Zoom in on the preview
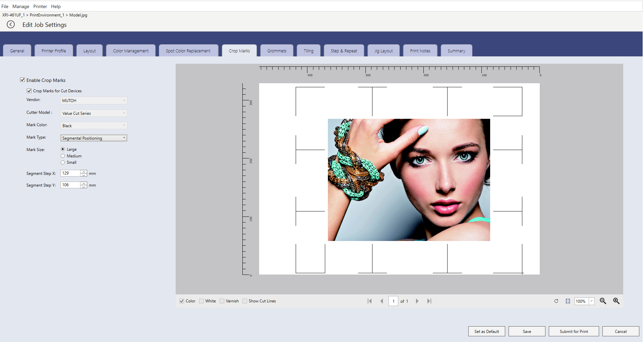Screen dimensions: 644x342 [617, 301]
